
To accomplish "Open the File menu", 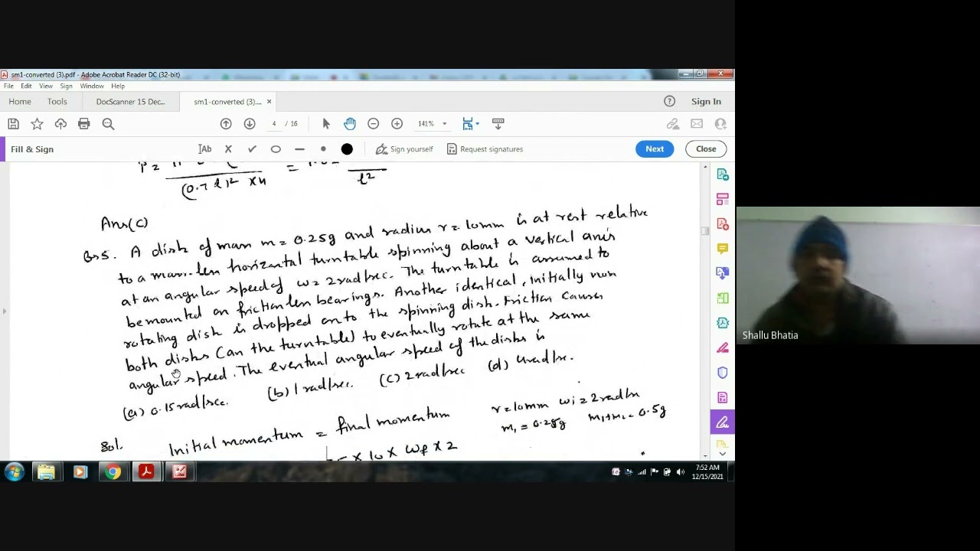I will 8,86.
